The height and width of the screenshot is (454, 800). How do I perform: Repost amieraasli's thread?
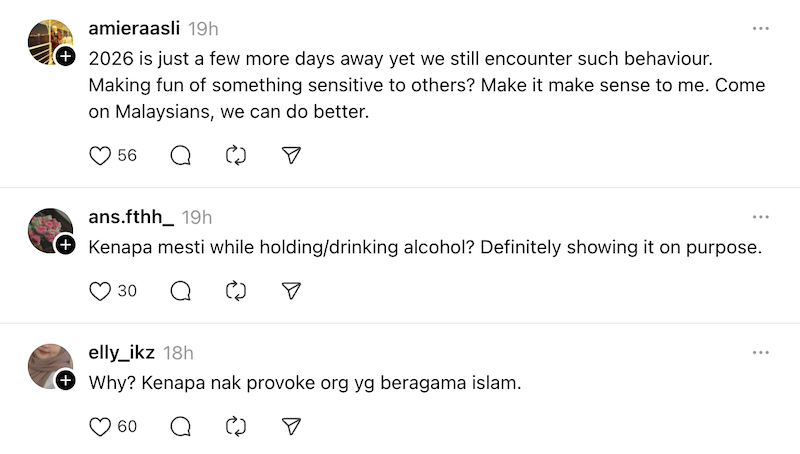pos(236,155)
